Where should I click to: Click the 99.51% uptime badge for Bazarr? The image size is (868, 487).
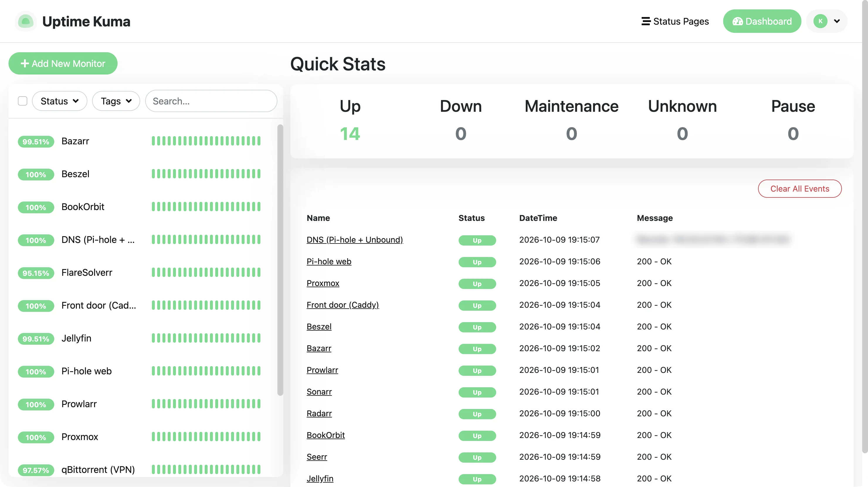click(36, 141)
